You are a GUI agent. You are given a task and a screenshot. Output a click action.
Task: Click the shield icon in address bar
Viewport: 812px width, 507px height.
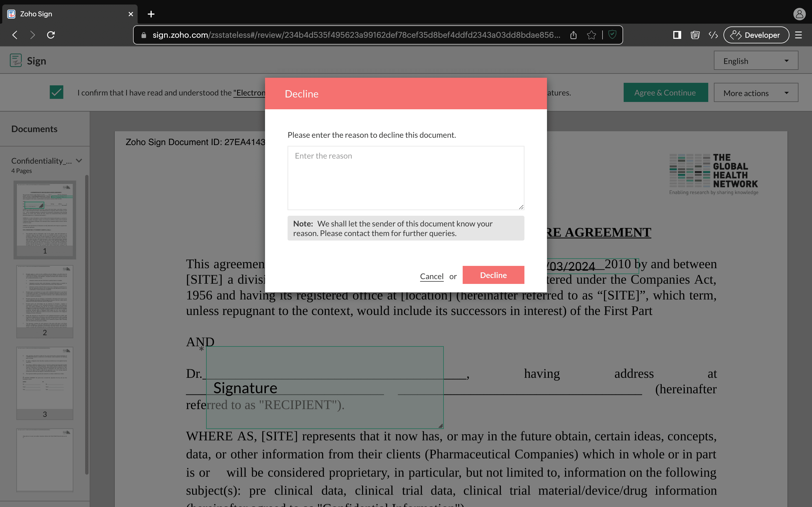612,35
